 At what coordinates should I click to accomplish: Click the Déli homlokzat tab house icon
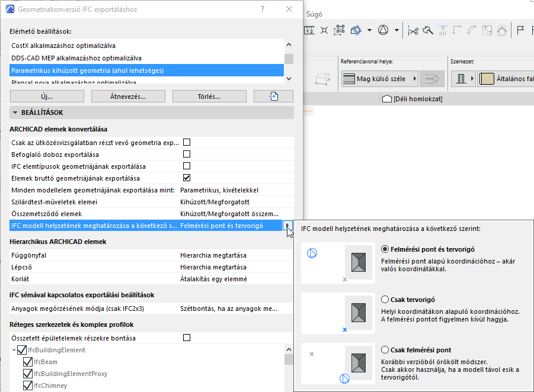pos(387,99)
